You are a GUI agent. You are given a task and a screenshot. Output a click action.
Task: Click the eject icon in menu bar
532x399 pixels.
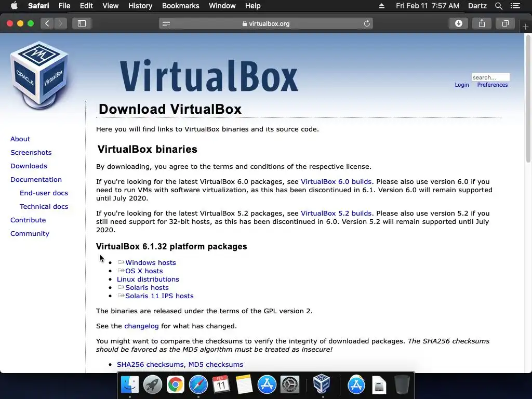381,6
